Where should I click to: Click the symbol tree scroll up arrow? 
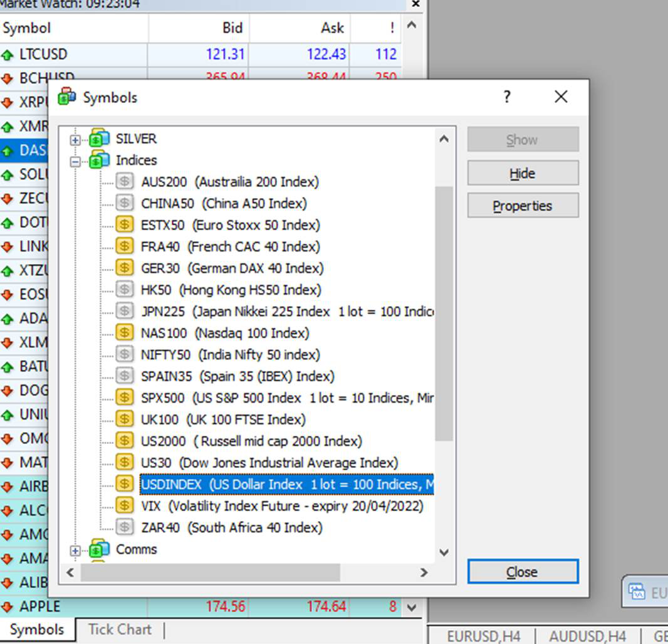pyautogui.click(x=444, y=139)
